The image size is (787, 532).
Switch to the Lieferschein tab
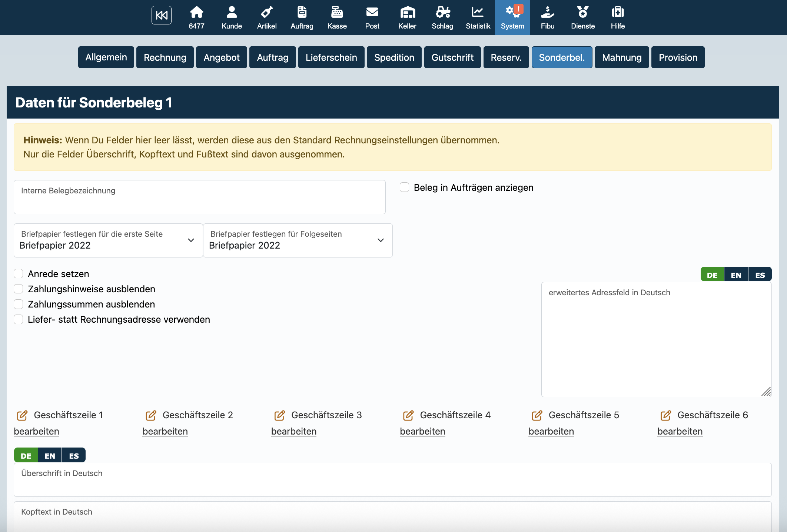[331, 57]
